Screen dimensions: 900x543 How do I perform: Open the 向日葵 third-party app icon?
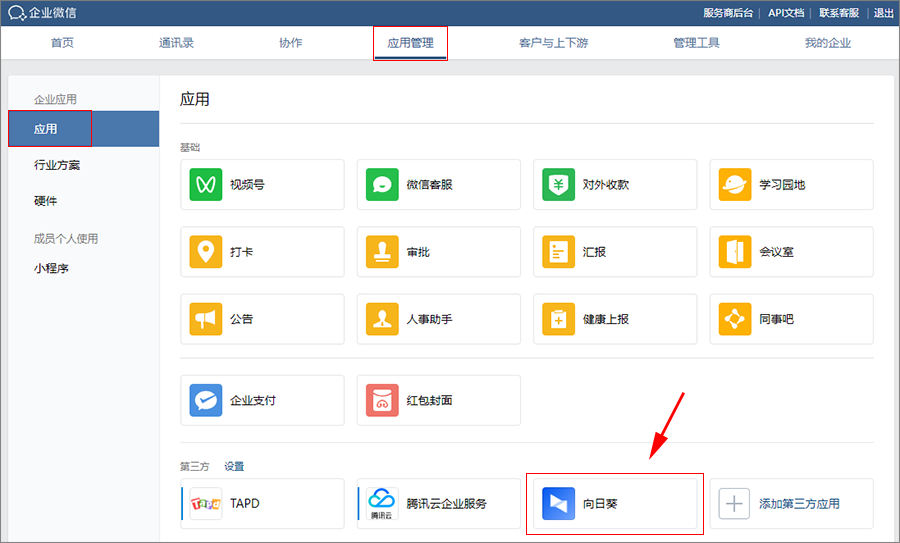coord(559,503)
